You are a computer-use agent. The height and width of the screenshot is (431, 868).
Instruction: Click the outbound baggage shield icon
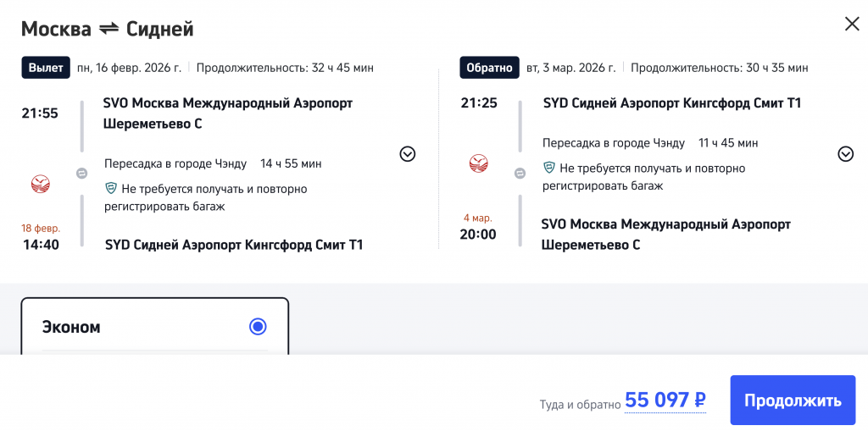(111, 188)
